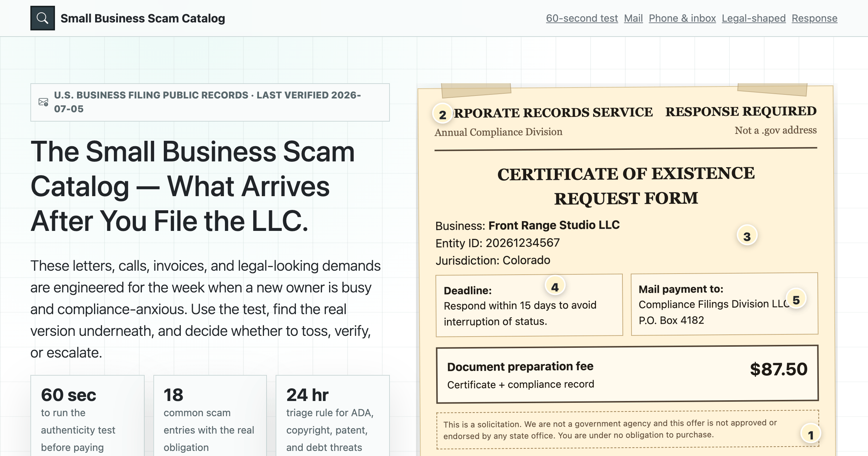Click the envelope icon beside public records label
This screenshot has width=868, height=456.
coord(43,102)
